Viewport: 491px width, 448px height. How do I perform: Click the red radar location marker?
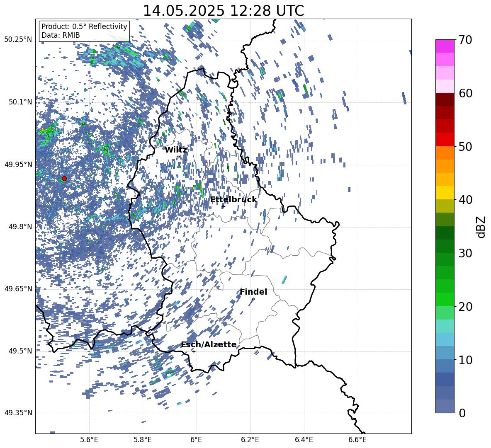click(64, 179)
